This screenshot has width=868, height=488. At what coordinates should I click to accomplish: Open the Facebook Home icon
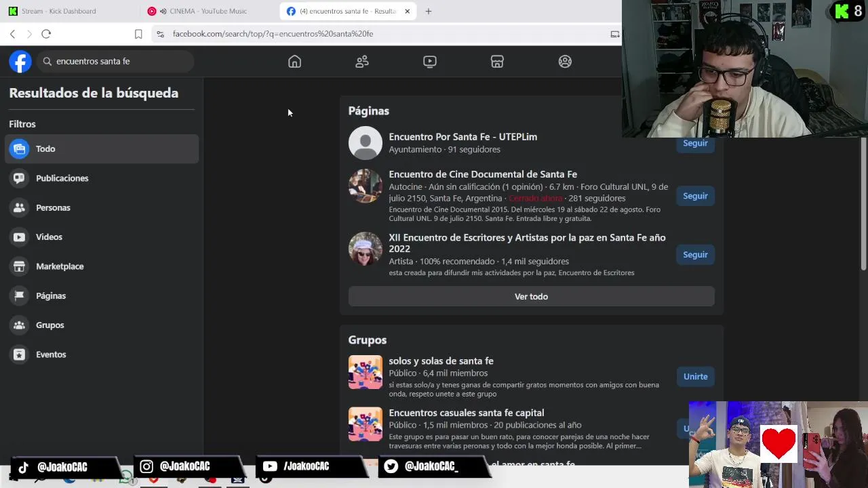(x=294, y=62)
